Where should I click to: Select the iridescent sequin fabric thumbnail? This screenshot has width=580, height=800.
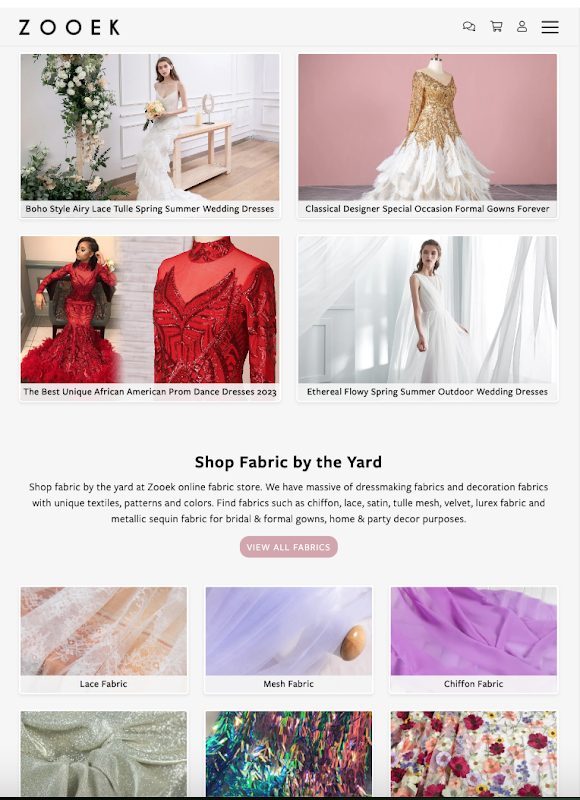coord(289,754)
